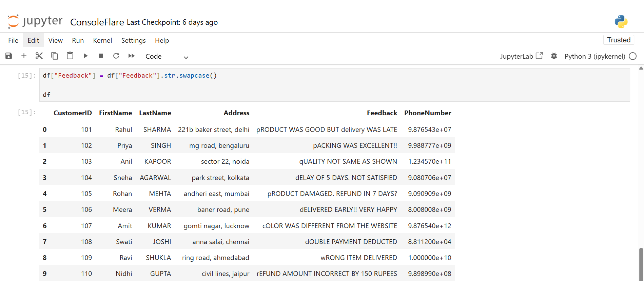Open notebook in JupyterLab
The width and height of the screenshot is (644, 281).
[x=521, y=56]
